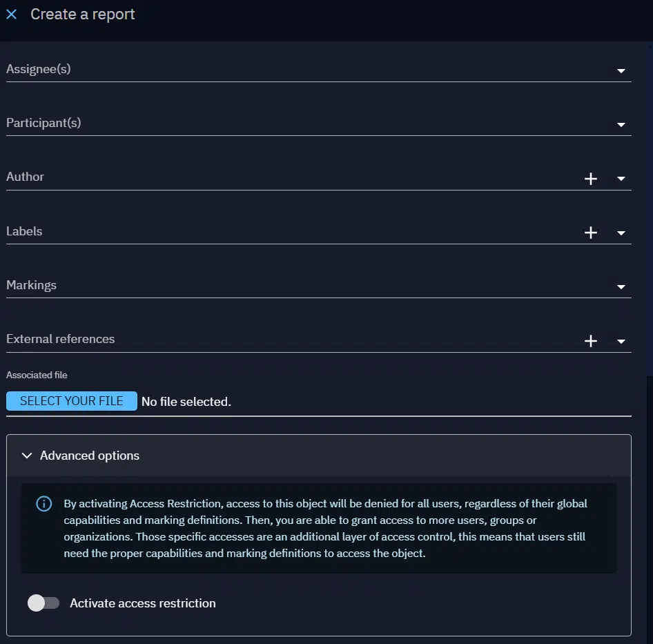Click the plus icon to add an External reference
This screenshot has height=644, width=653.
591,340
